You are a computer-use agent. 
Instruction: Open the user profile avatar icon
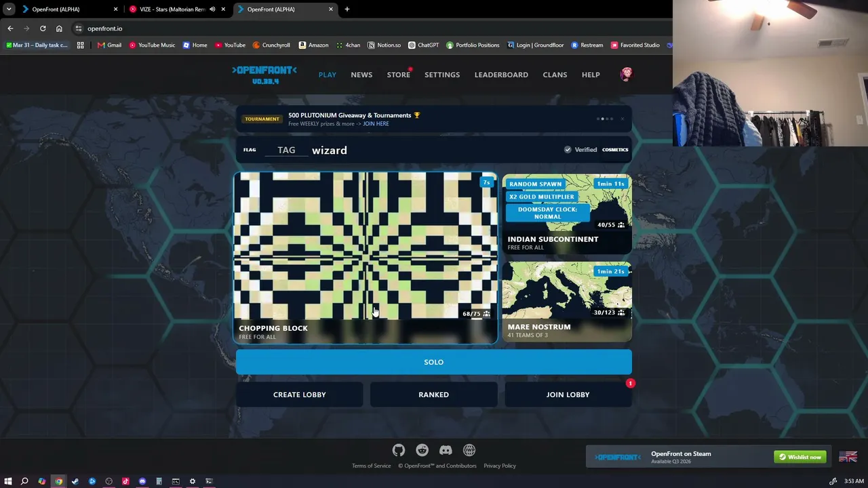point(626,75)
